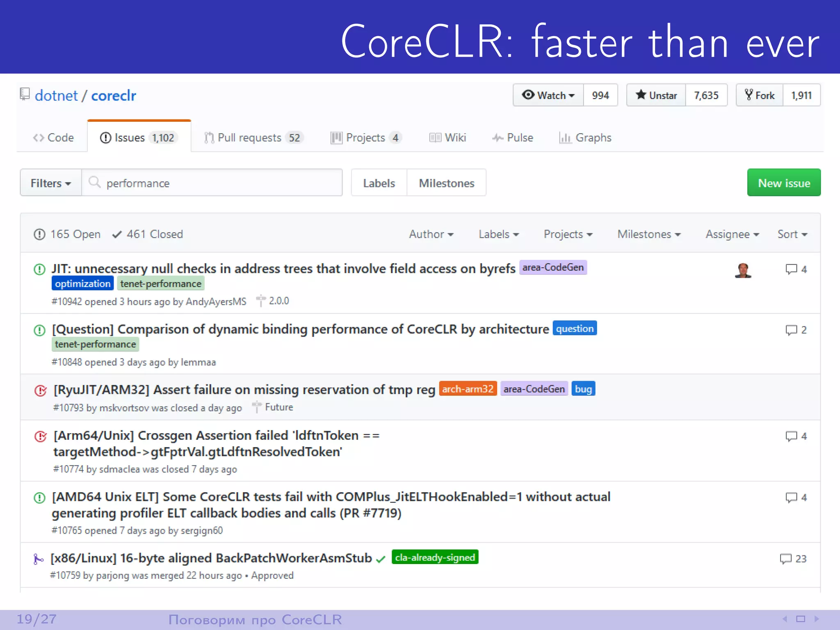The image size is (840, 630).
Task: Click open-issue icon for AMD64 Unix ELT issue
Action: click(x=39, y=498)
